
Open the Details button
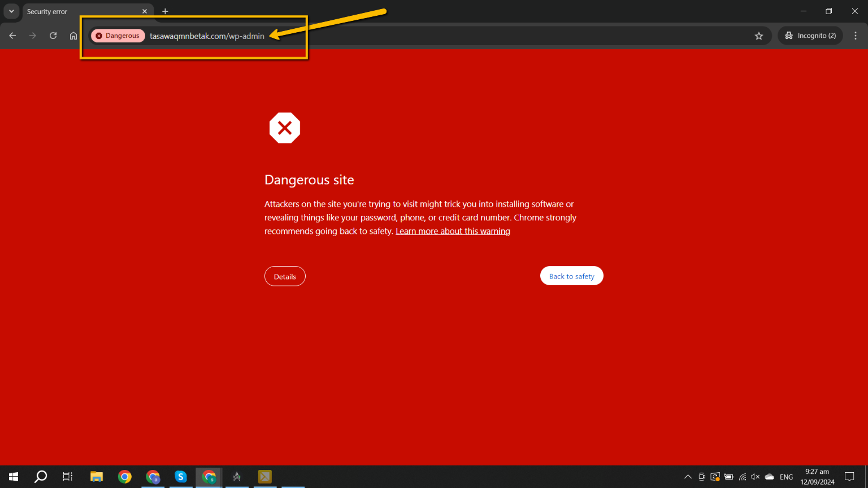coord(285,276)
